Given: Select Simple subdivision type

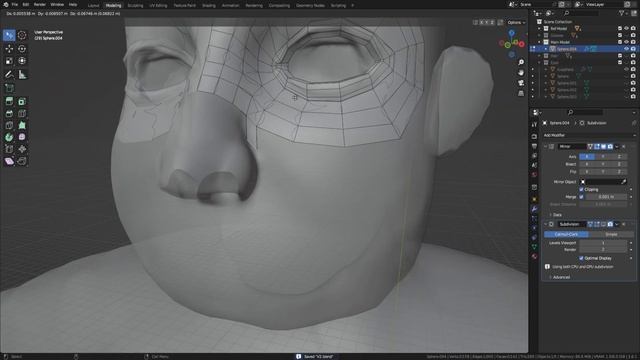Looking at the screenshot, I should (611, 234).
